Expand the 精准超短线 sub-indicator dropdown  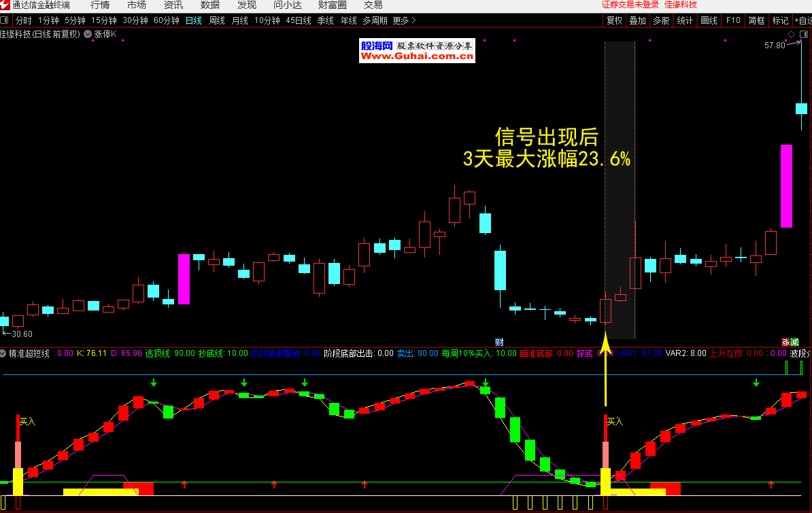pyautogui.click(x=3, y=353)
